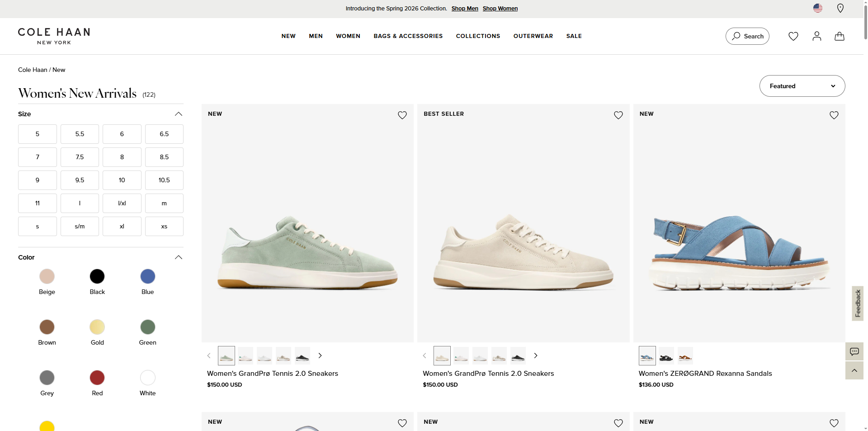Screen dimensions: 868x431
Task: Click the Cole Haan logo
Action: [54, 36]
